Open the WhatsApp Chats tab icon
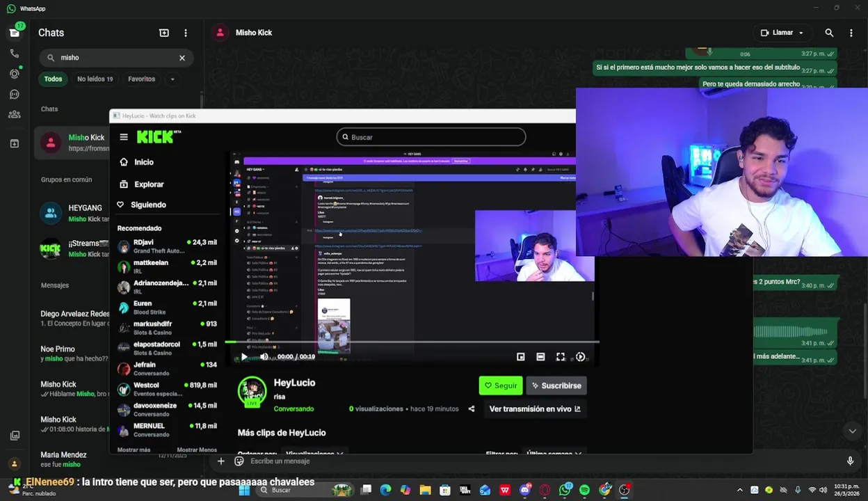 tap(15, 33)
